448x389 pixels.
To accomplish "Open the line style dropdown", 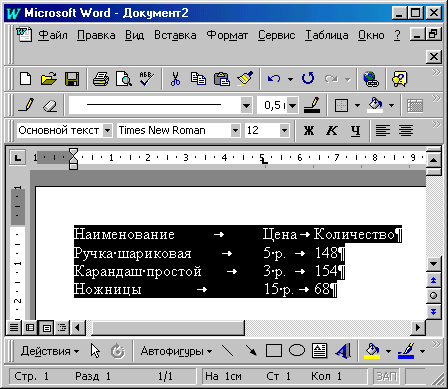I will point(246,106).
